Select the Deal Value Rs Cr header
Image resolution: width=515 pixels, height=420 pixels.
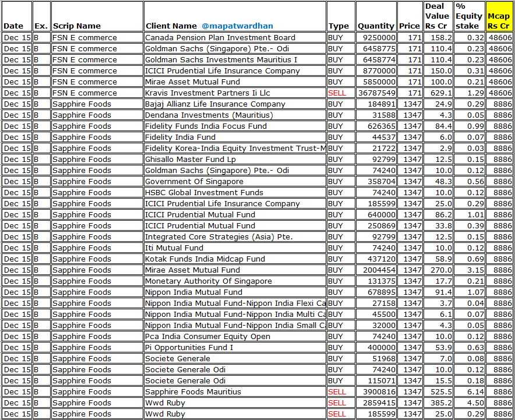[438, 16]
